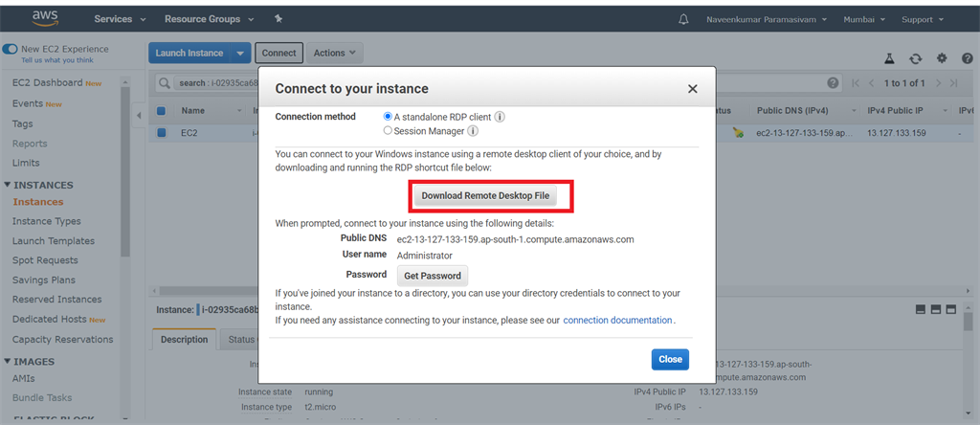Open the settings gear icon
The image size is (980, 425).
pos(942,58)
